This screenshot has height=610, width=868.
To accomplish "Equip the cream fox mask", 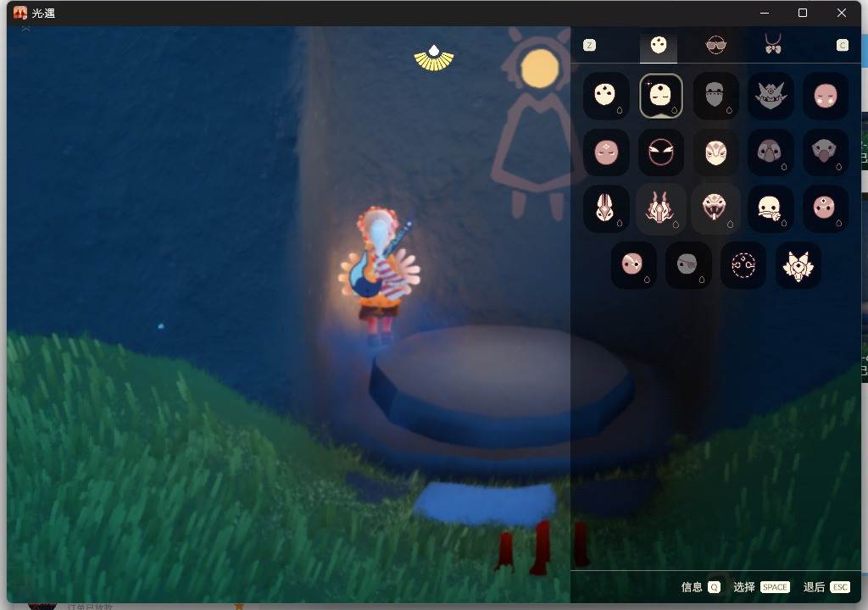I will click(798, 264).
